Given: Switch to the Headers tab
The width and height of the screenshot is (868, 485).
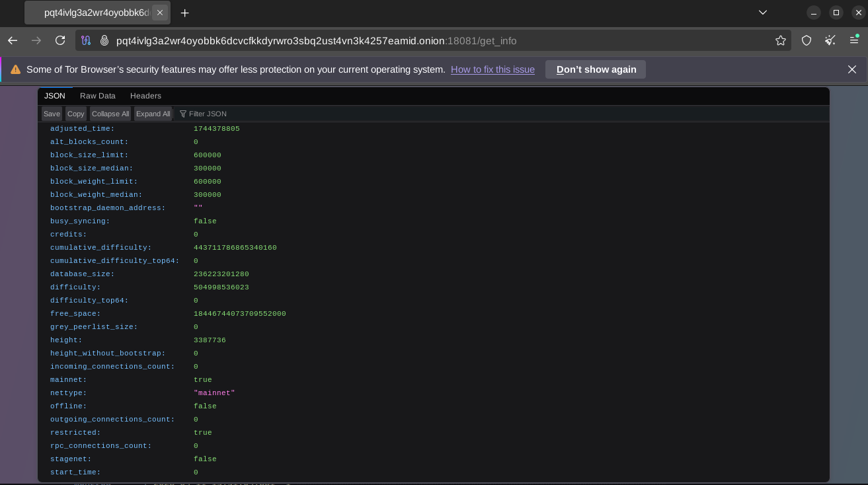Looking at the screenshot, I should click(x=145, y=96).
